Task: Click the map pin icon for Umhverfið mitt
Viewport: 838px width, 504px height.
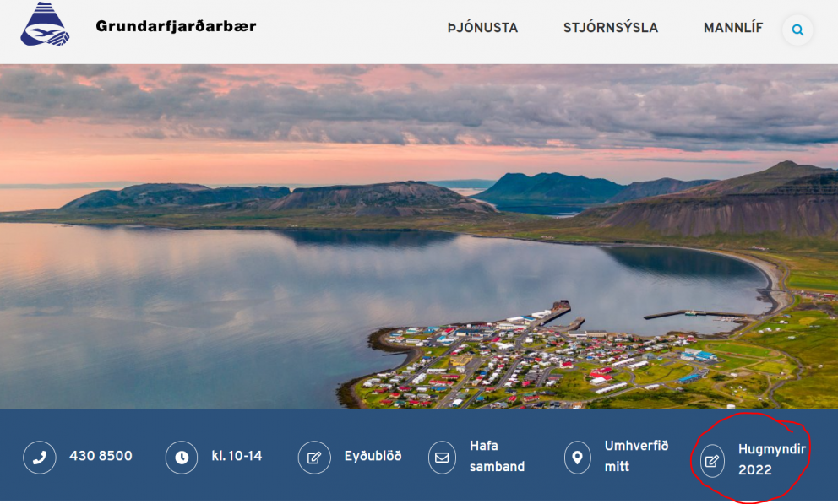Action: [x=578, y=457]
